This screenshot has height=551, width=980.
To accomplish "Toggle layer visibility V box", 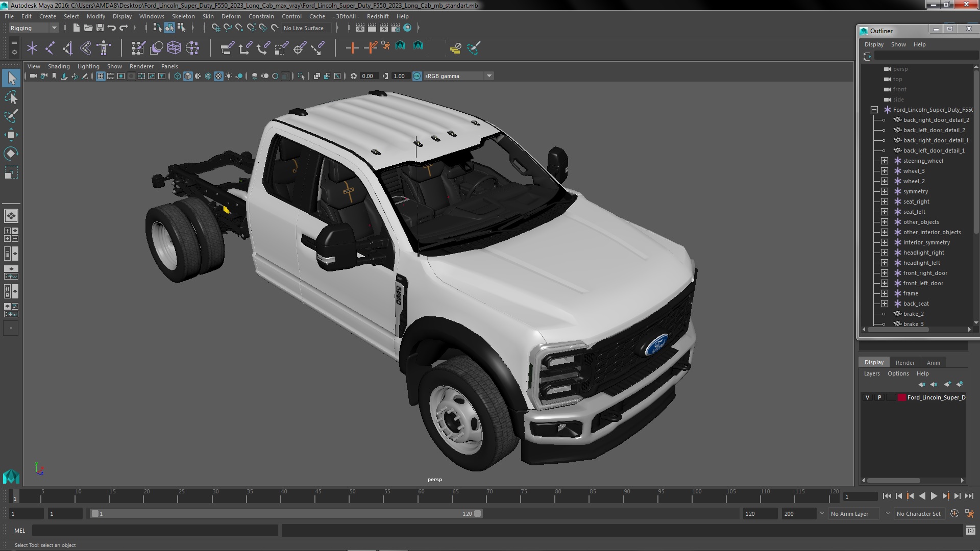I will 867,397.
